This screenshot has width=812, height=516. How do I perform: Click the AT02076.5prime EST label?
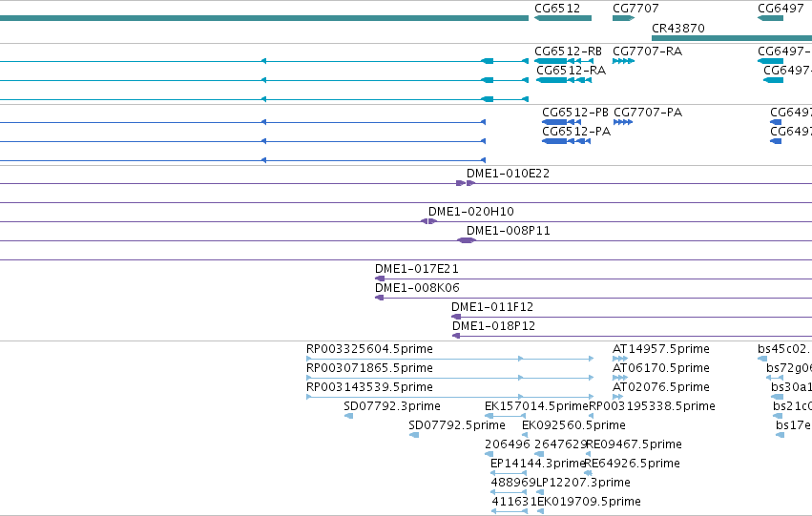(x=661, y=387)
